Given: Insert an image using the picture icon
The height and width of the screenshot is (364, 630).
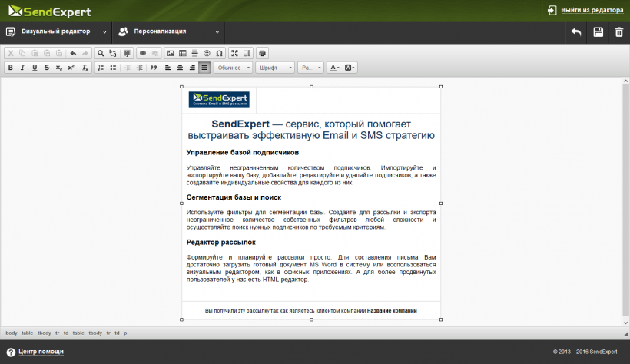Looking at the screenshot, I should click(171, 53).
